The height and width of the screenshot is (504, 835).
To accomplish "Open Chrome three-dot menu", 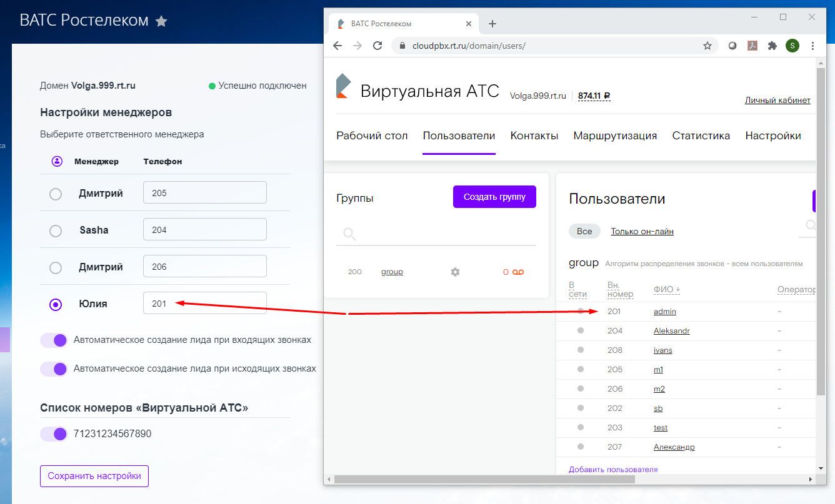I will click(x=812, y=46).
